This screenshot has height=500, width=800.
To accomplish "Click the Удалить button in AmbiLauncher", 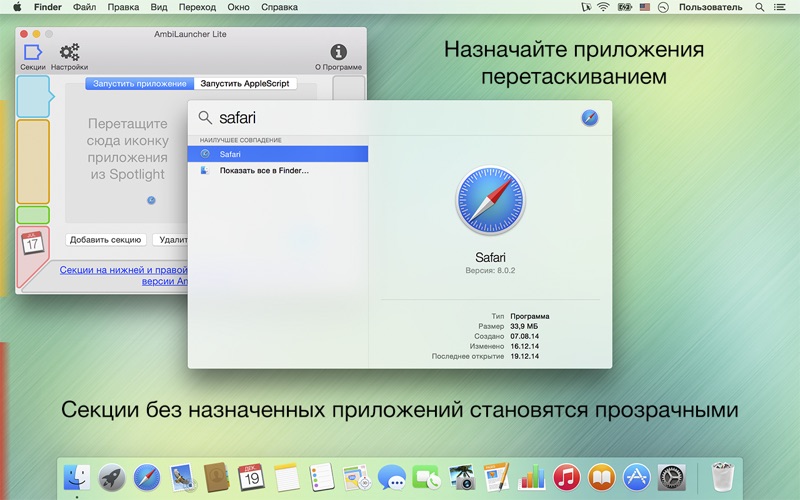I will point(171,239).
